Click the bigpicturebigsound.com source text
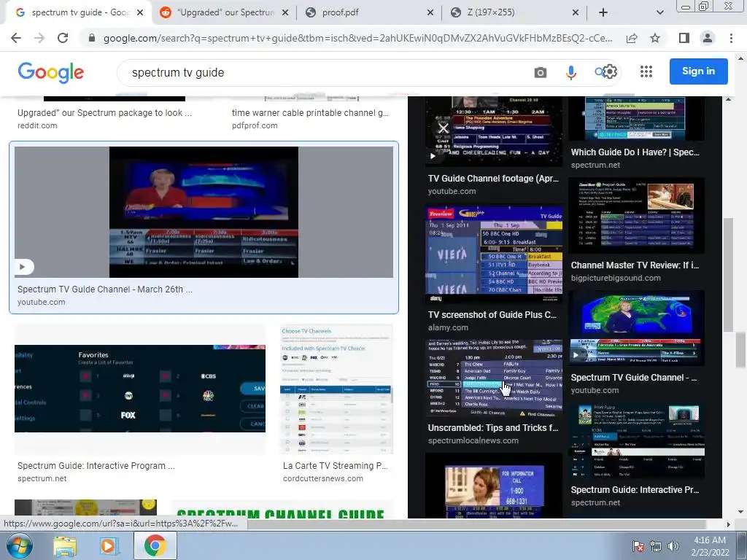Image resolution: width=747 pixels, height=560 pixels. 616,278
